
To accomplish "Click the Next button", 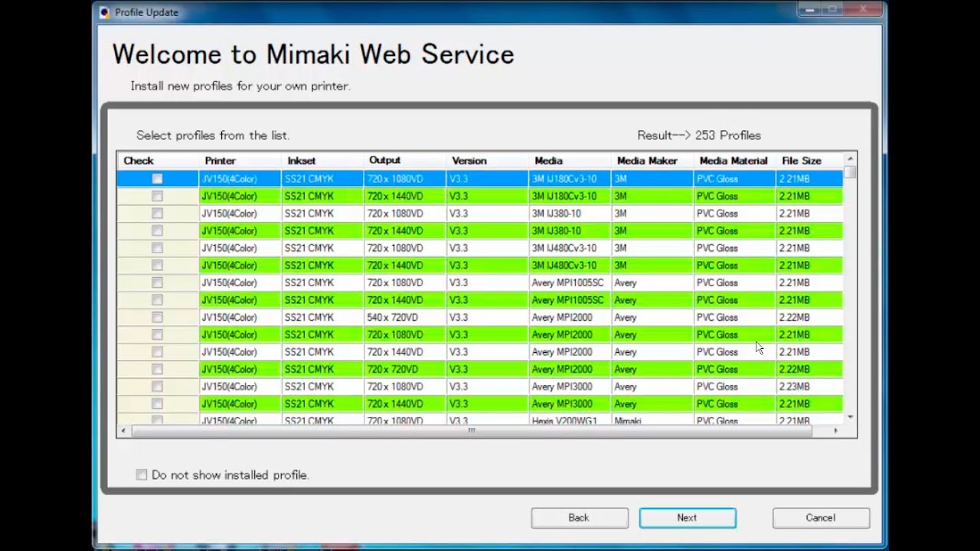I will 688,518.
